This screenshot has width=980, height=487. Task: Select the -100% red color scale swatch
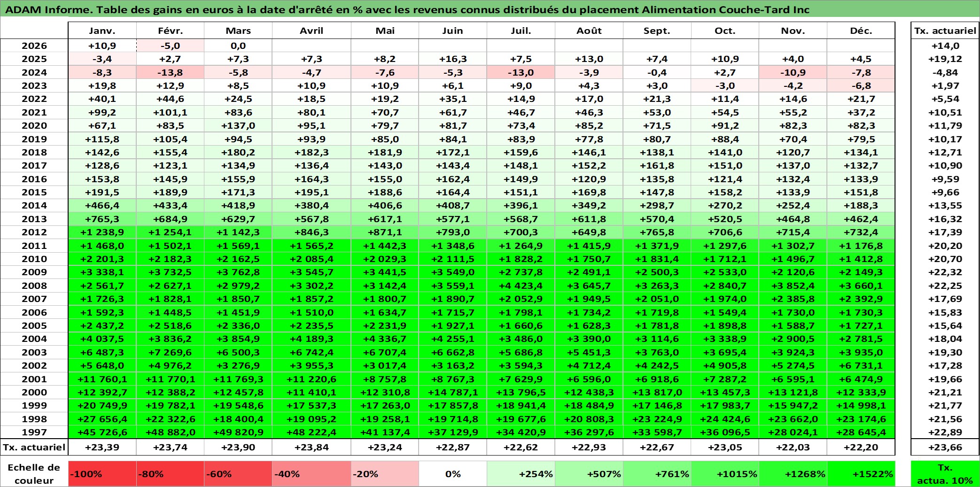pos(102,474)
